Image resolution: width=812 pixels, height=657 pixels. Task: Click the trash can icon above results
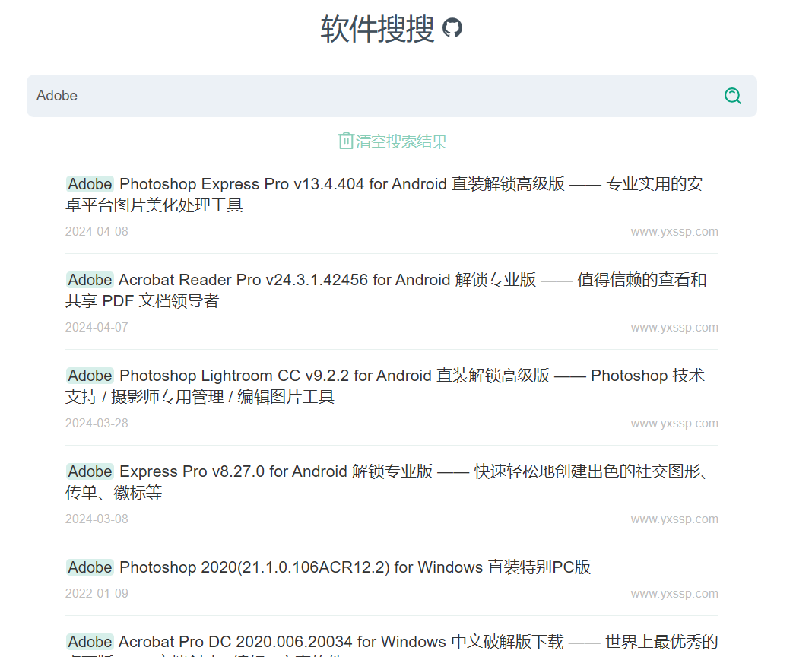(x=345, y=141)
